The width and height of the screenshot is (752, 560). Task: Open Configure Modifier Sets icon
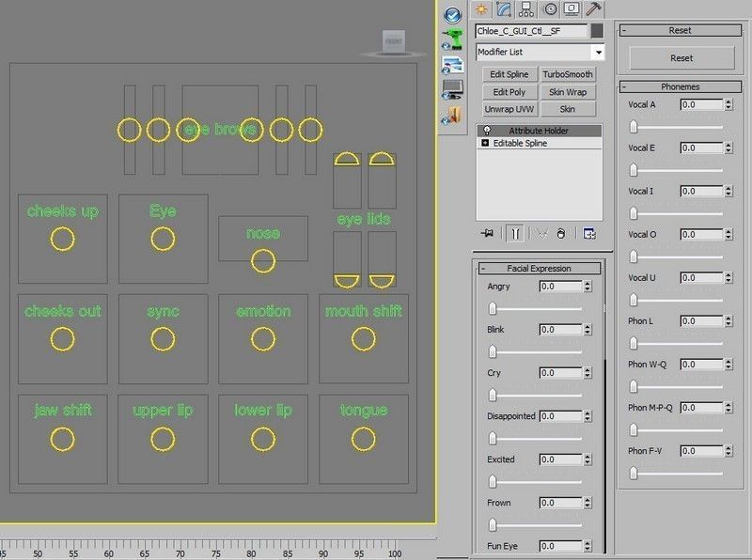click(x=589, y=234)
